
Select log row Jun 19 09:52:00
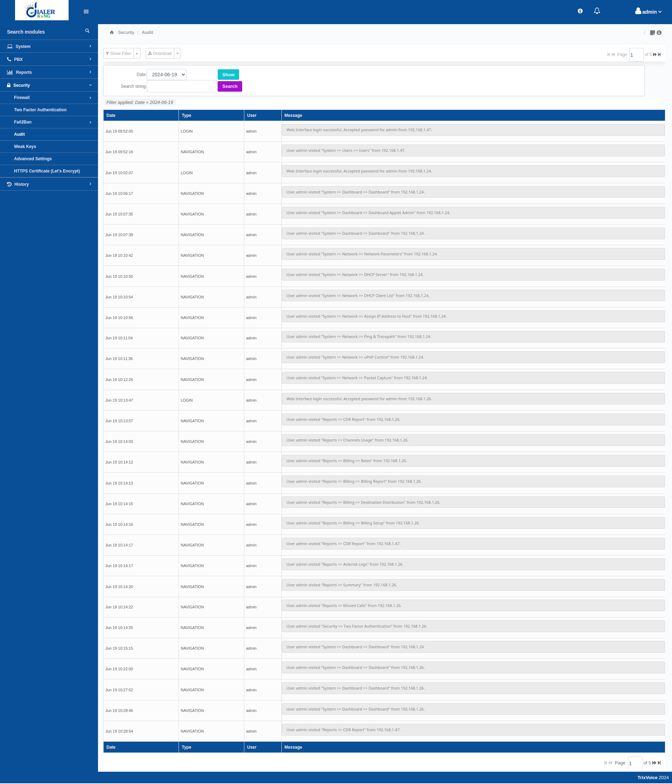384,131
